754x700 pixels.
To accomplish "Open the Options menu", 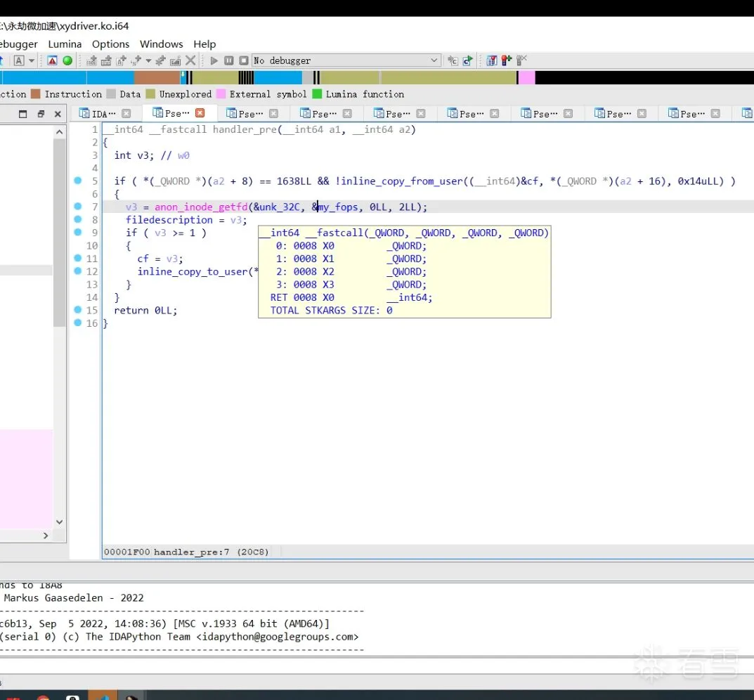I will [x=110, y=44].
